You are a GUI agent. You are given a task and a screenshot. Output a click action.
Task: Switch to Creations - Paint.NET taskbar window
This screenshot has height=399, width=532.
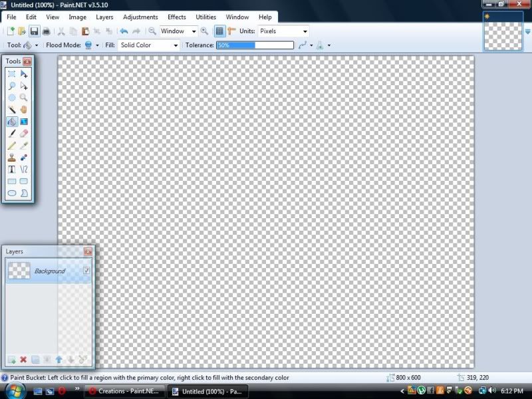(x=124, y=391)
